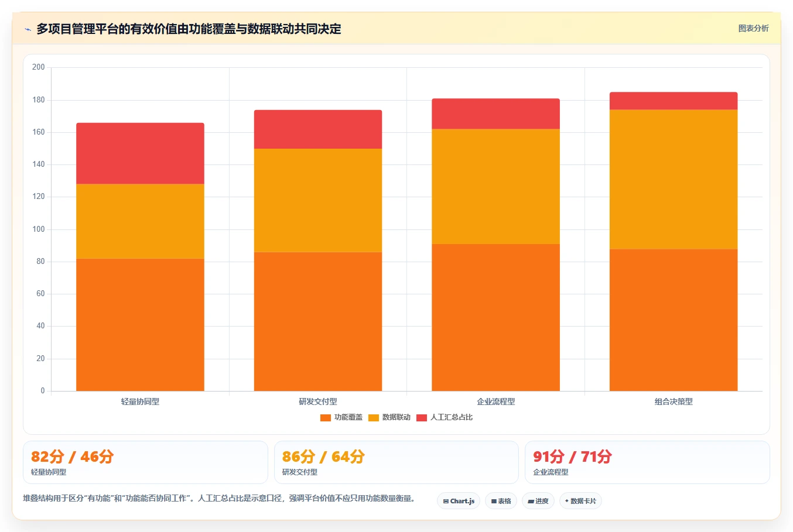Click the 轻量协同型 x-axis label
This screenshot has width=793, height=532.
click(x=140, y=401)
